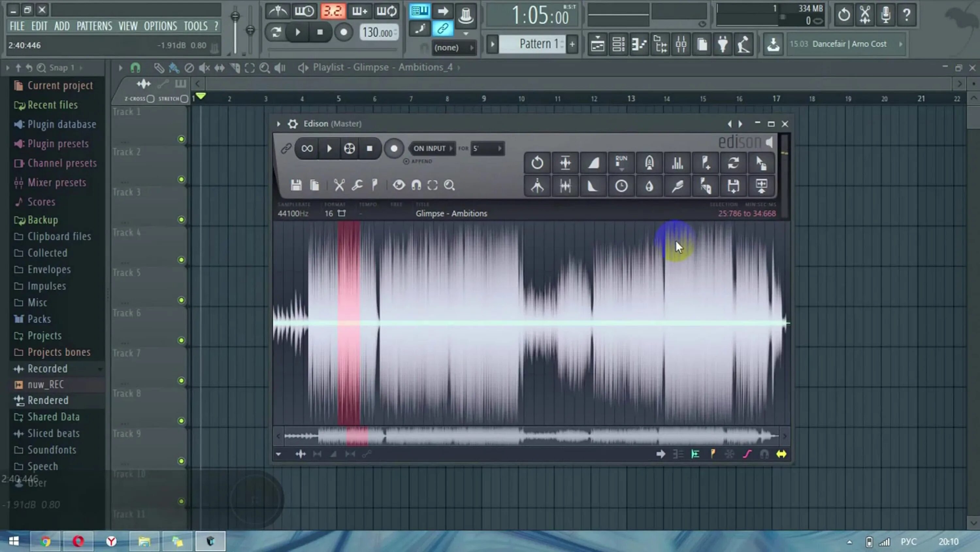Open the Edison time stretch clock tool
Image resolution: width=980 pixels, height=552 pixels.
coord(621,186)
